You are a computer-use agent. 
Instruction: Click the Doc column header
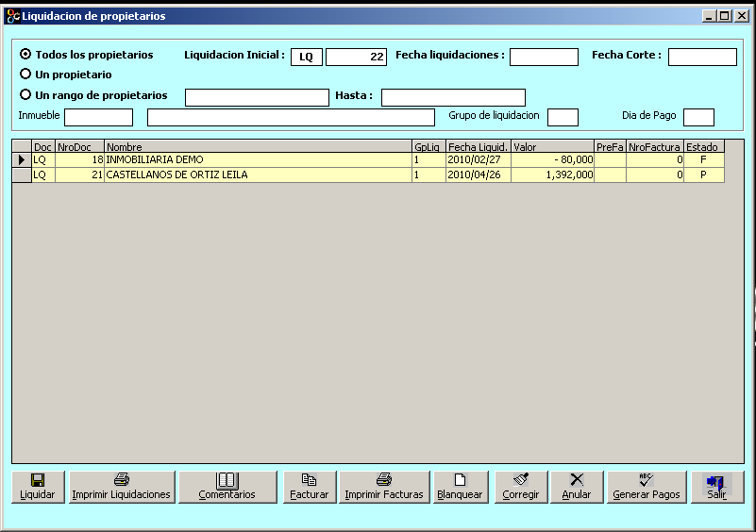[x=43, y=146]
